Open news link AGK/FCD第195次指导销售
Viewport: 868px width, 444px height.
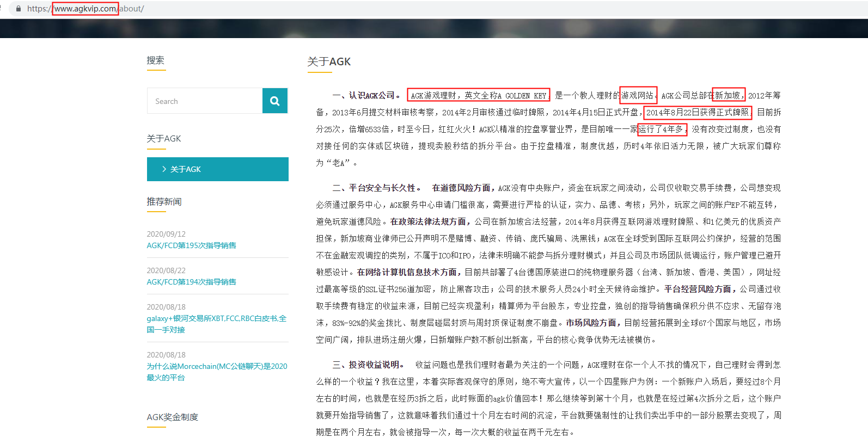pyautogui.click(x=192, y=245)
